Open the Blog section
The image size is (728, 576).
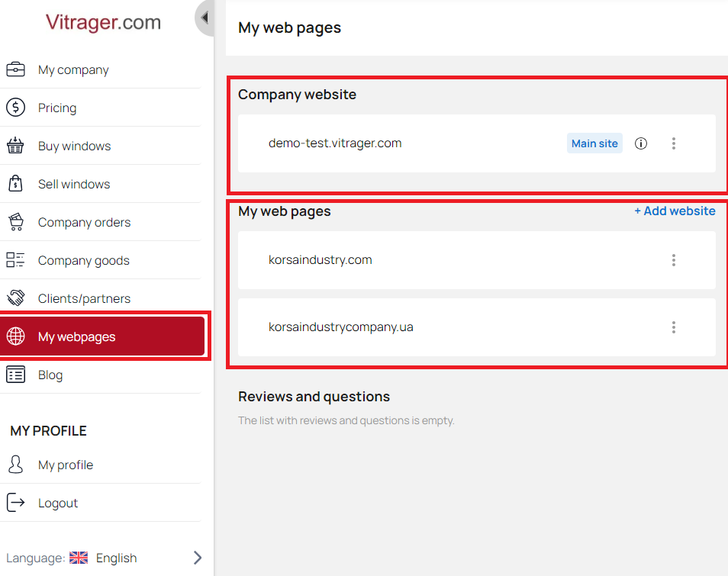click(50, 375)
